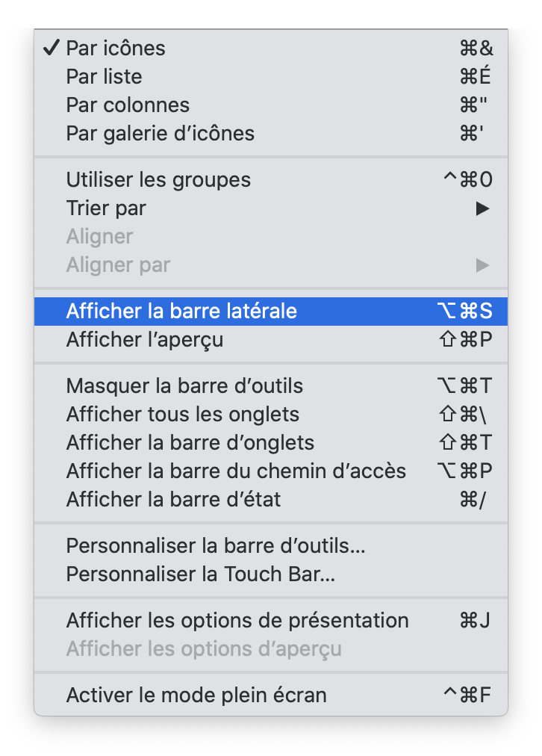
Task: Toggle 'Utiliser les groupes'
Action: 158,180
